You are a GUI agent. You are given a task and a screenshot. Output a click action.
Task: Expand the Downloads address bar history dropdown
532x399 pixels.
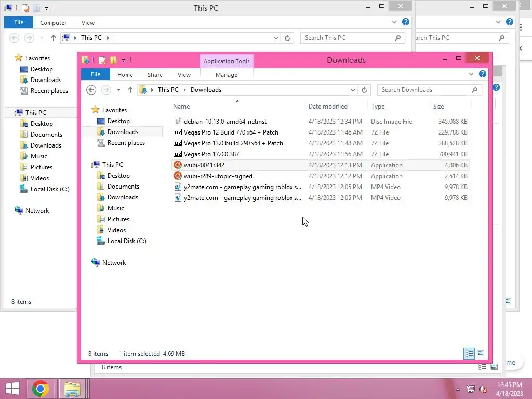353,90
